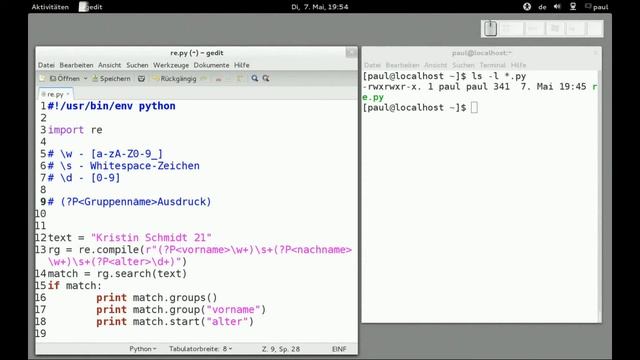Viewport: 640px width, 360px height.
Task: Select the re.py document tab
Action: click(x=55, y=94)
